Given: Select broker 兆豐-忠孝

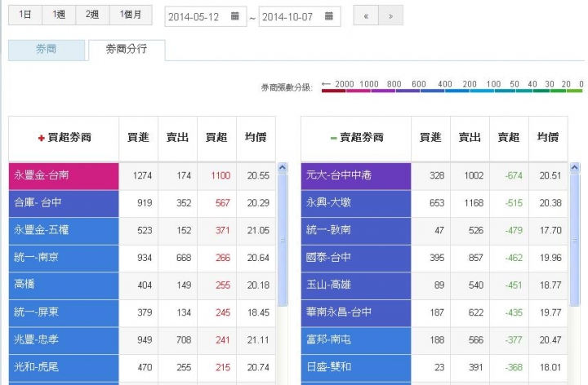Looking at the screenshot, I should (64, 340).
